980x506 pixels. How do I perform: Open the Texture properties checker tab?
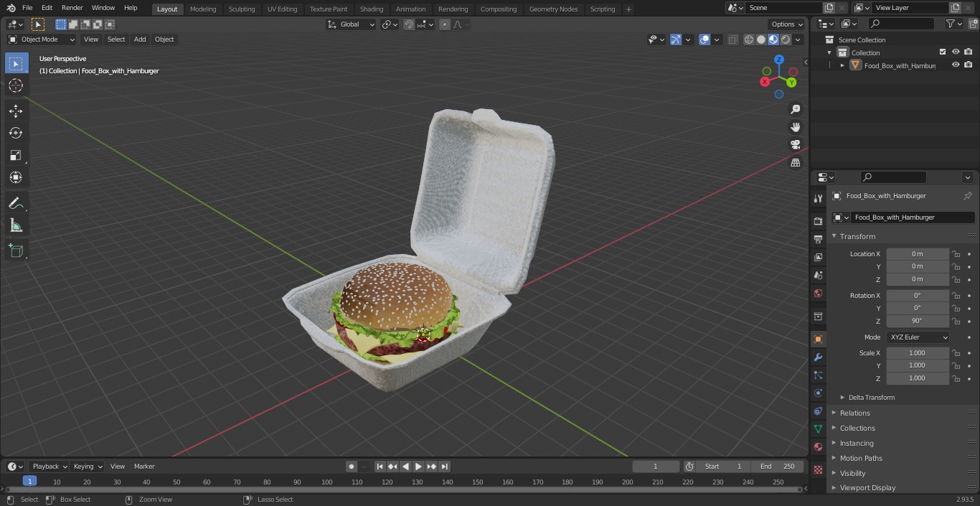point(818,469)
